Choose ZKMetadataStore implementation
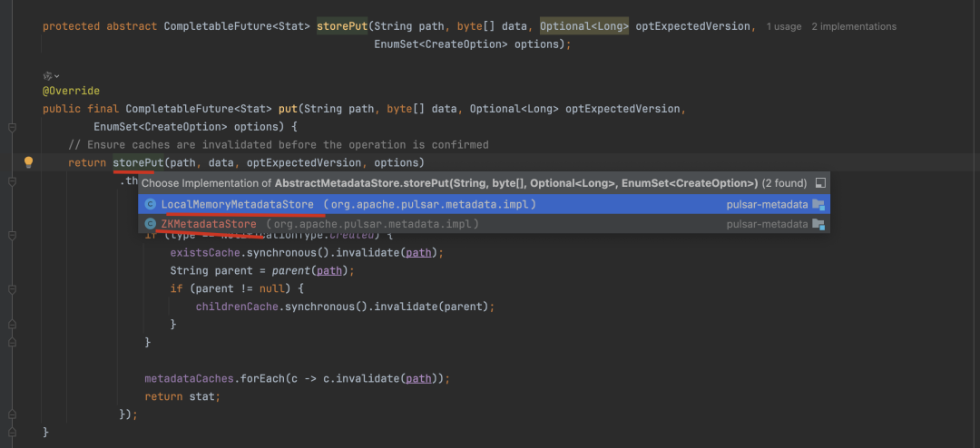 (484, 224)
